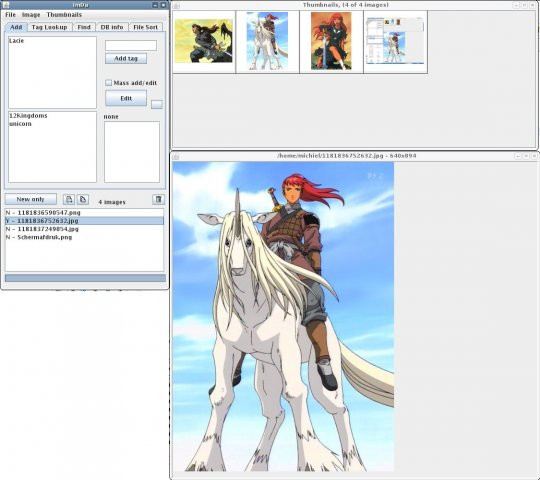Select the 12Kingdoms tag
The height and width of the screenshot is (480, 540).
click(52, 116)
